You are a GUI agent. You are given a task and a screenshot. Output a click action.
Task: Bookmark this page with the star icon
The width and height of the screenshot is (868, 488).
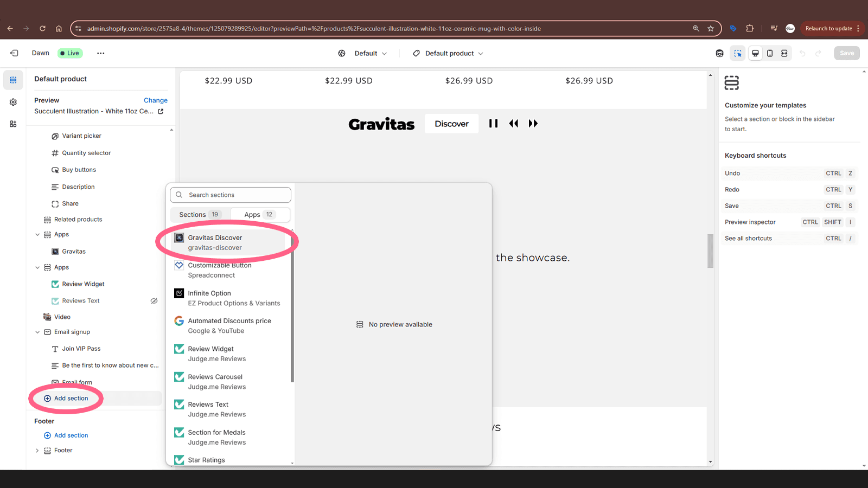point(711,28)
